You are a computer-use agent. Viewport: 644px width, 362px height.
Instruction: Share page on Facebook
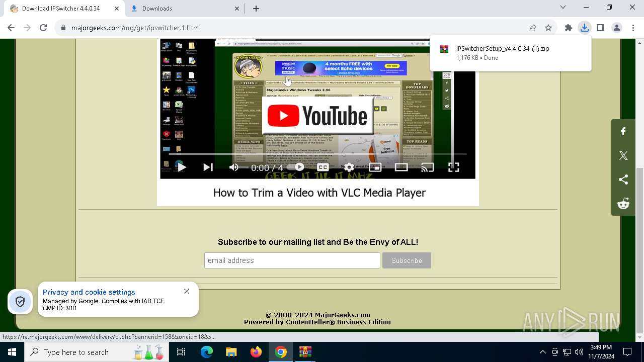click(x=623, y=132)
